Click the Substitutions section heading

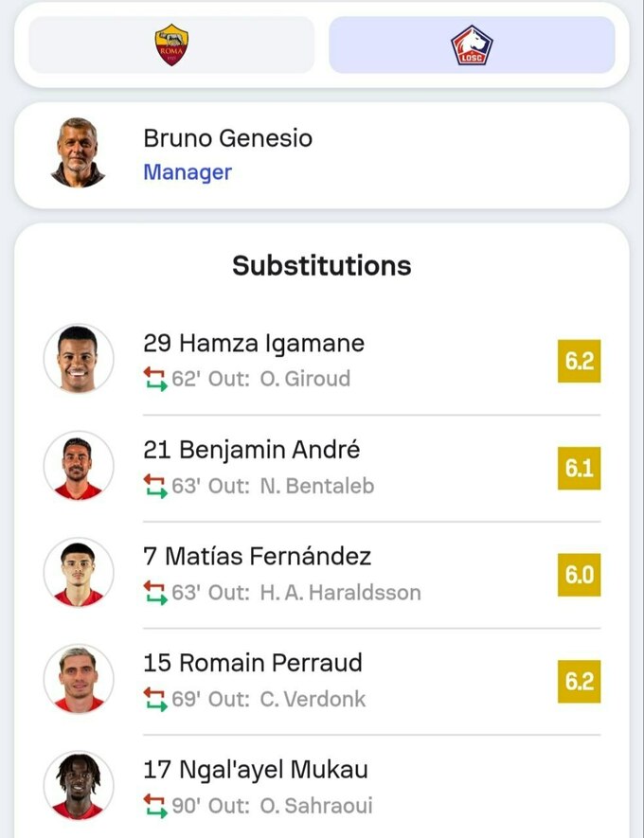322,266
